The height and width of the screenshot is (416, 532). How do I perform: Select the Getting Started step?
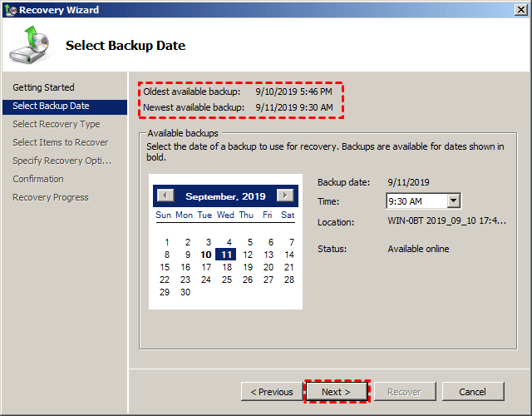tap(43, 87)
